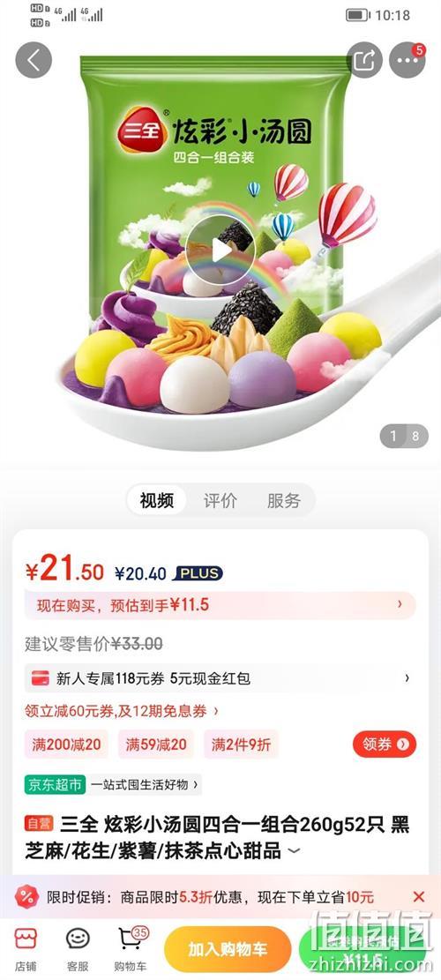Expand the 新人专属118元券 row
This screenshot has width=441, height=980.
(x=220, y=678)
